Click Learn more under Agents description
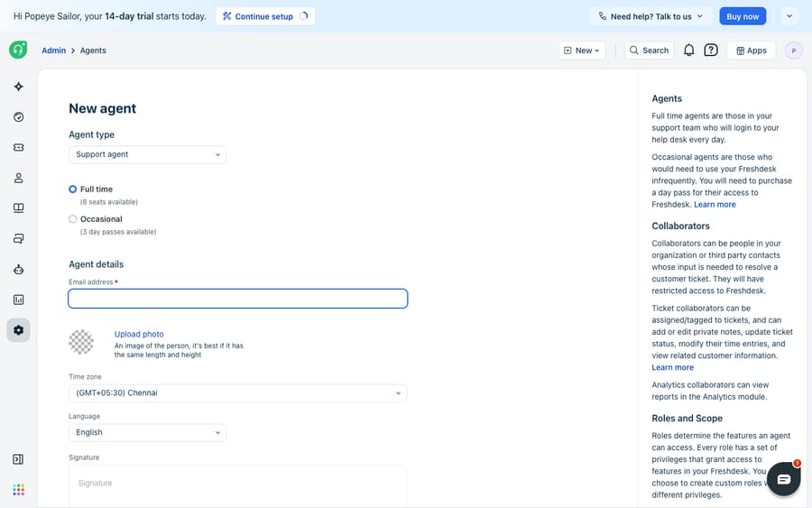812x508 pixels. (x=715, y=205)
